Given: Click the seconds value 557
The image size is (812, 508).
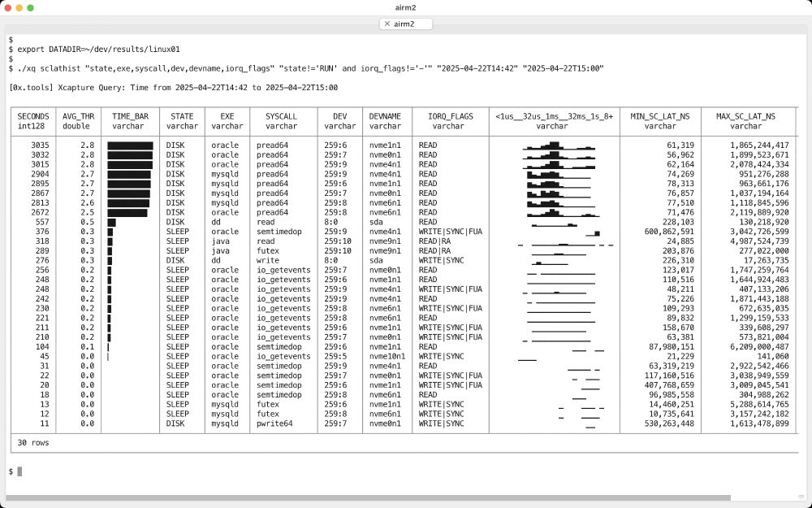Looking at the screenshot, I should (x=42, y=222).
